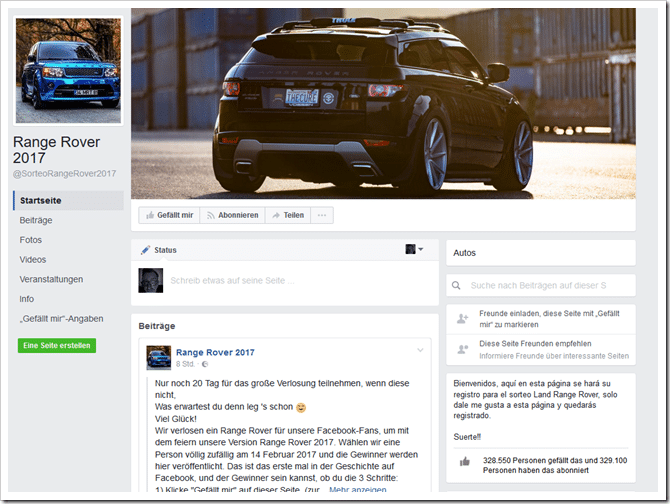Open Videos in the page sidebar

(x=33, y=260)
